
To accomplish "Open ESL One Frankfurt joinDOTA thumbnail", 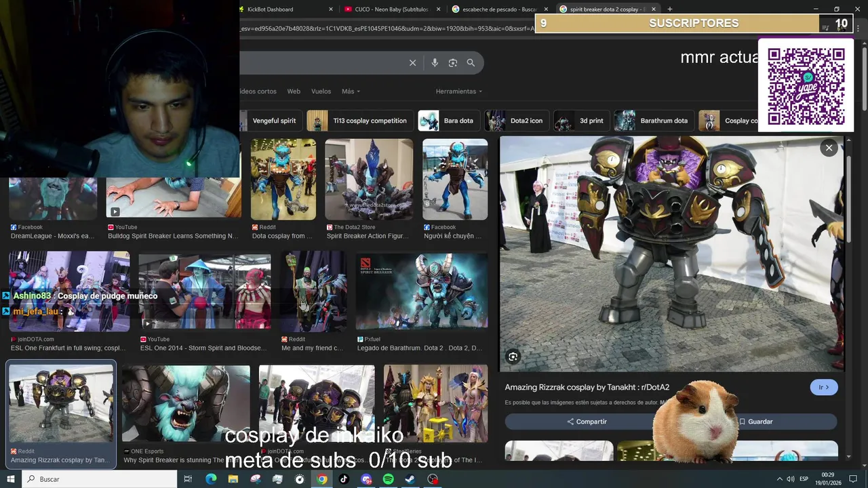I will pyautogui.click(x=69, y=291).
